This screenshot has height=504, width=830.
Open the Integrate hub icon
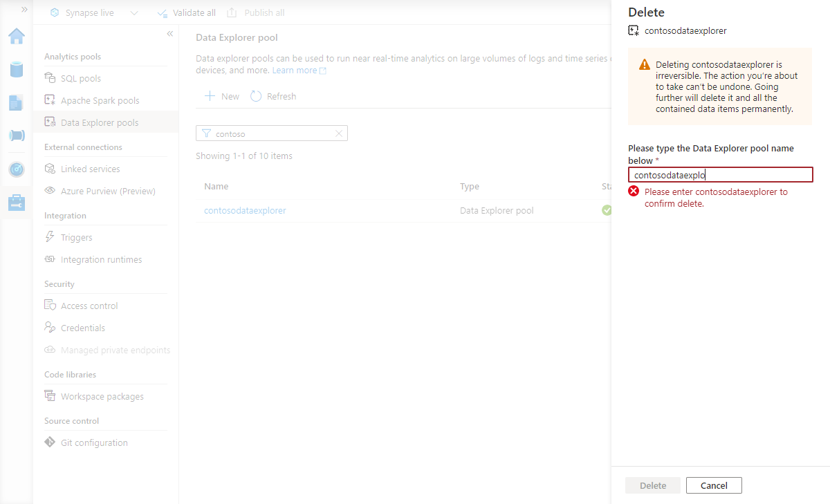[x=16, y=136]
